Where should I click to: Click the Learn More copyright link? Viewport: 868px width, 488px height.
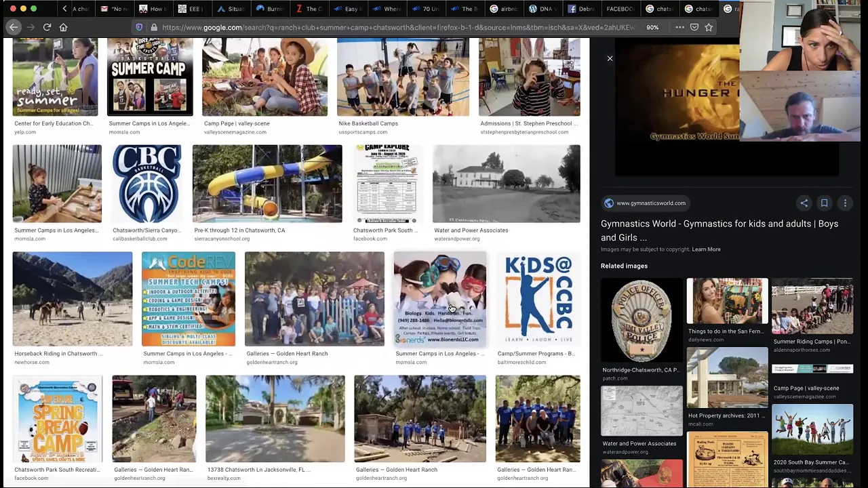click(706, 249)
